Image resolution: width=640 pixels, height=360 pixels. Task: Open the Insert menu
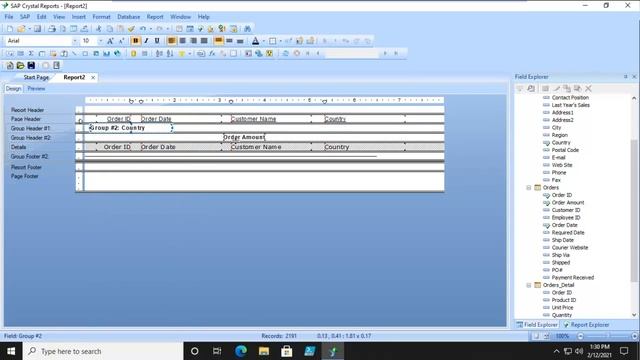point(79,17)
